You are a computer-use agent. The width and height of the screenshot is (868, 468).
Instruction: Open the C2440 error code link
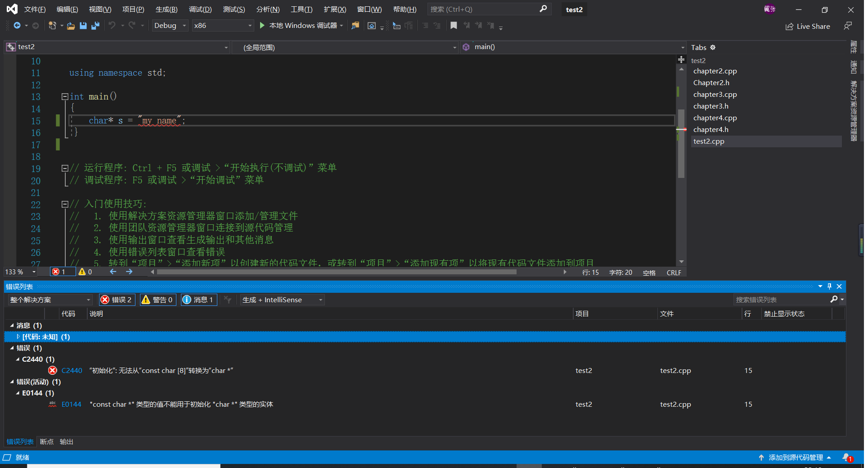(x=72, y=371)
